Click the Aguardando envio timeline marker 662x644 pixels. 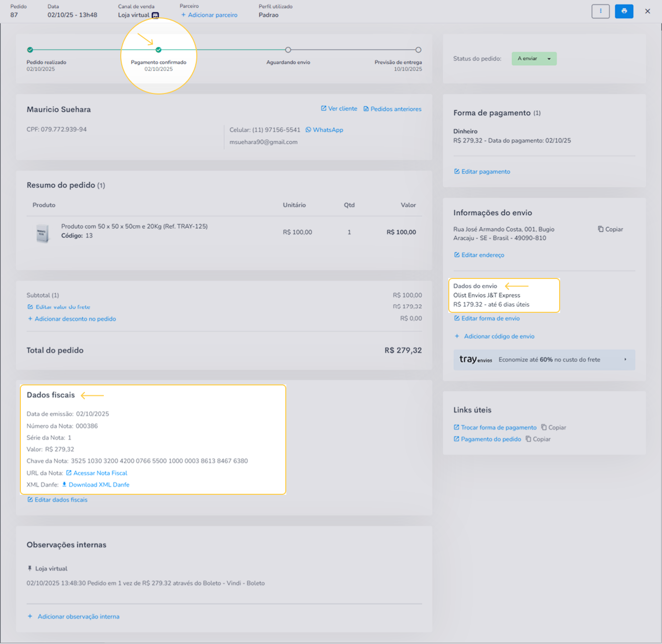(x=288, y=50)
